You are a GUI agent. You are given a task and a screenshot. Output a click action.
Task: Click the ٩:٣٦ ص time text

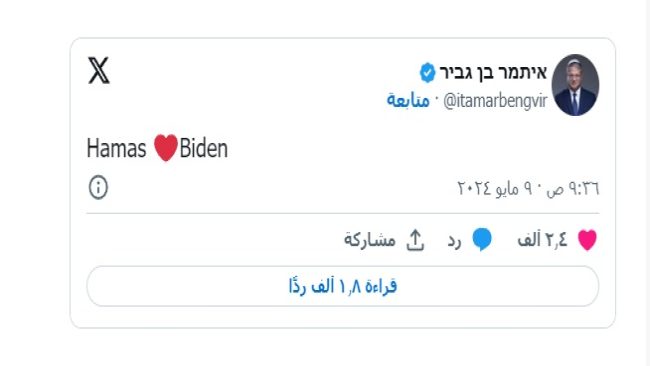[x=572, y=189]
